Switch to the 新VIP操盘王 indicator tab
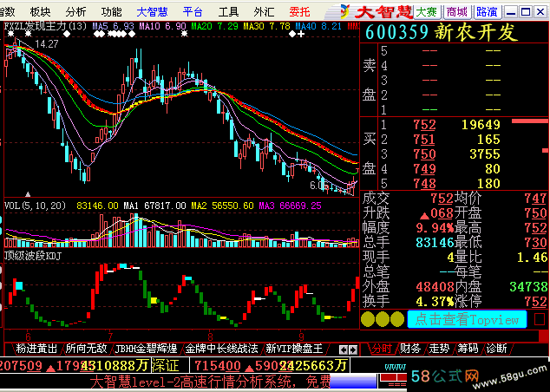Screen dimensions: 550x392 pos(294,349)
